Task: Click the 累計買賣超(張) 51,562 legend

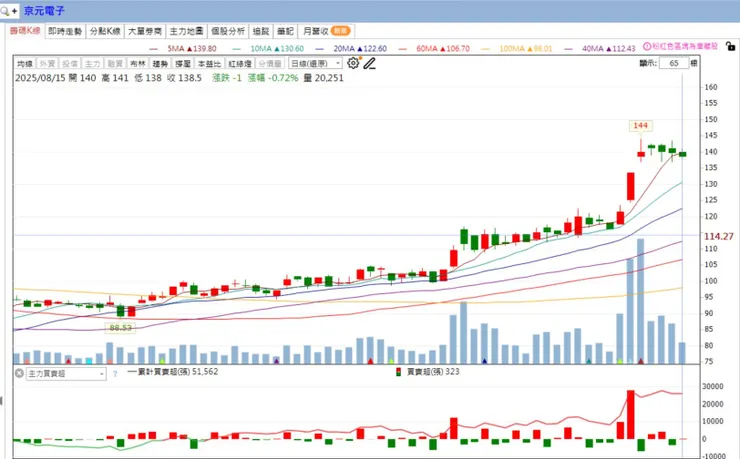Action: click(173, 372)
